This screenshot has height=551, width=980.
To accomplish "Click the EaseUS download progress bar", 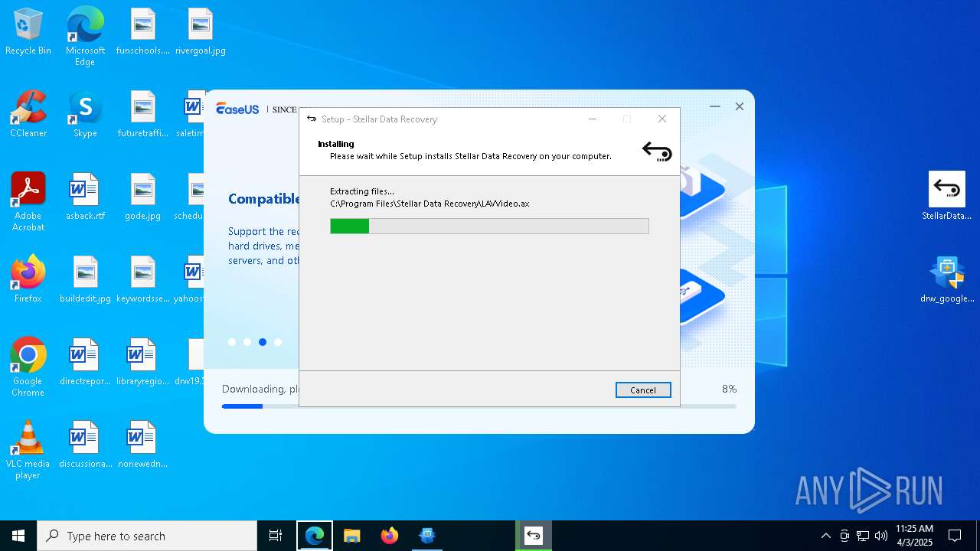I will point(479,406).
